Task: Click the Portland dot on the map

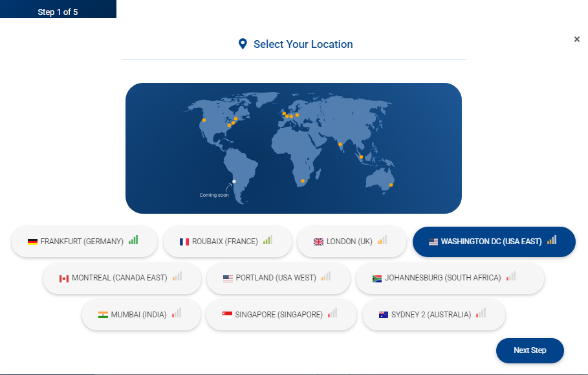Action: [204, 120]
